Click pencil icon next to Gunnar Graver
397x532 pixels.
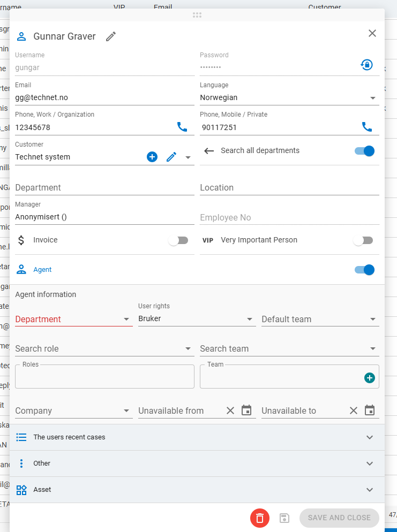coord(111,36)
